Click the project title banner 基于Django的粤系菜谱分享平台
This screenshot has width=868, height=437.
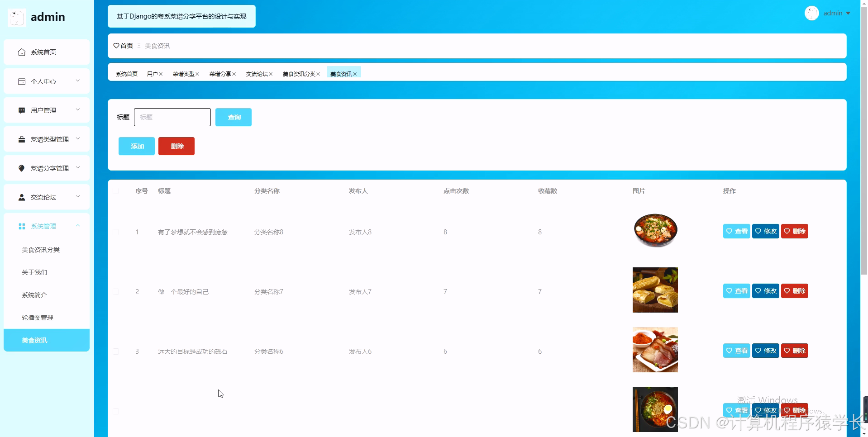181,16
